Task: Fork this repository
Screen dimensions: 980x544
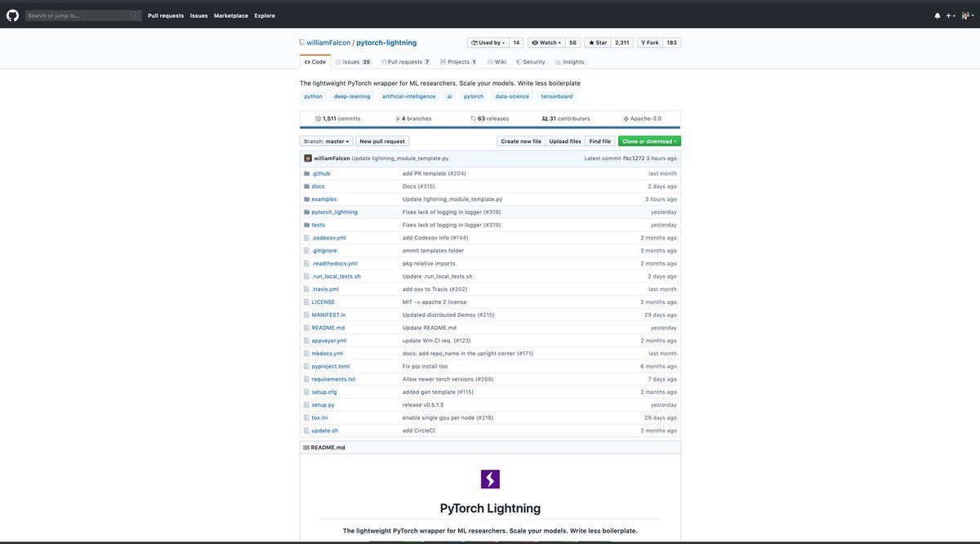Action: (649, 42)
